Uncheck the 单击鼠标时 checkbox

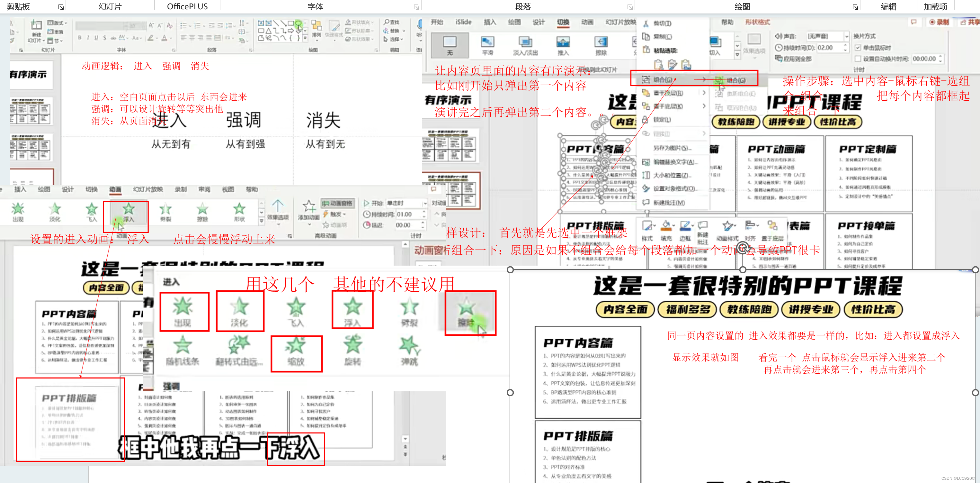(858, 48)
